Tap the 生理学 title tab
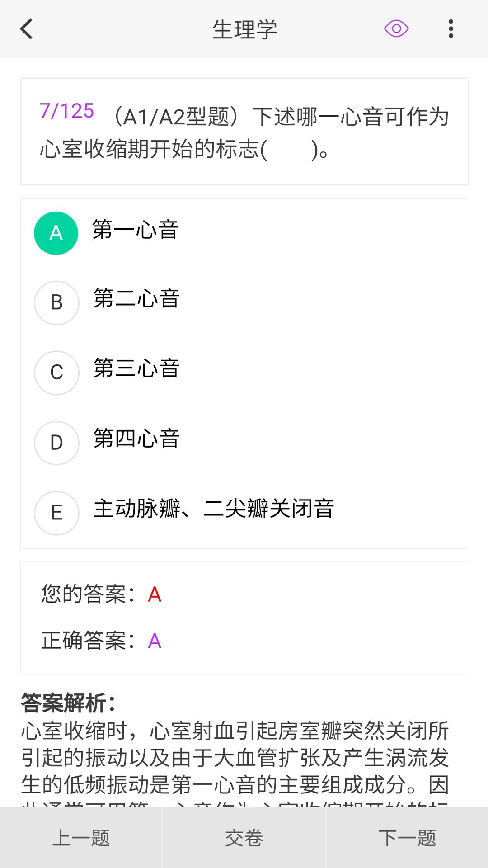 point(244,29)
